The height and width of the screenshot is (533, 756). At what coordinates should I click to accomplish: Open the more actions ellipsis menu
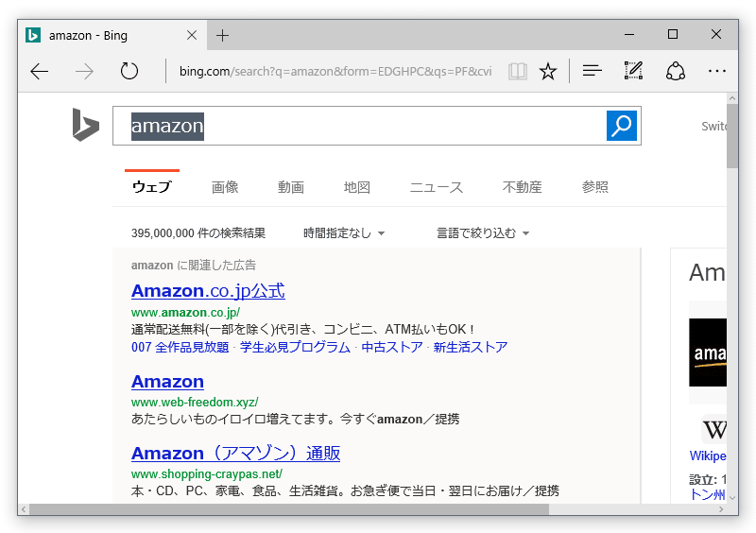717,72
